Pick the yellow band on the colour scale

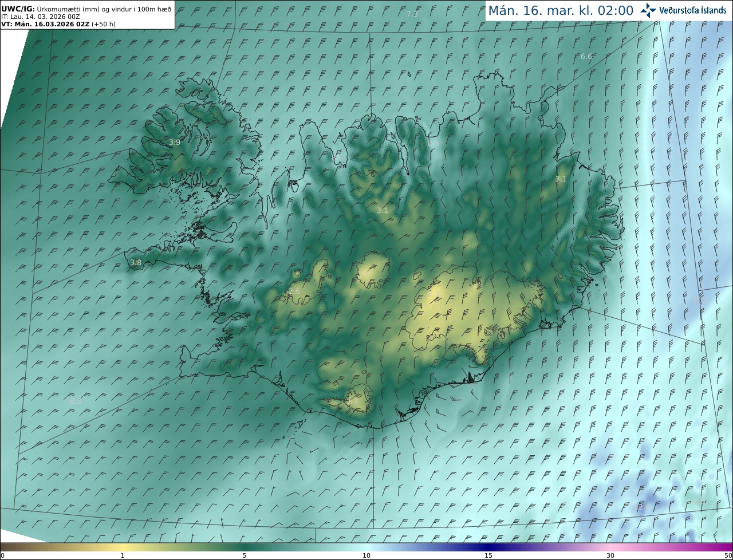coord(123,547)
